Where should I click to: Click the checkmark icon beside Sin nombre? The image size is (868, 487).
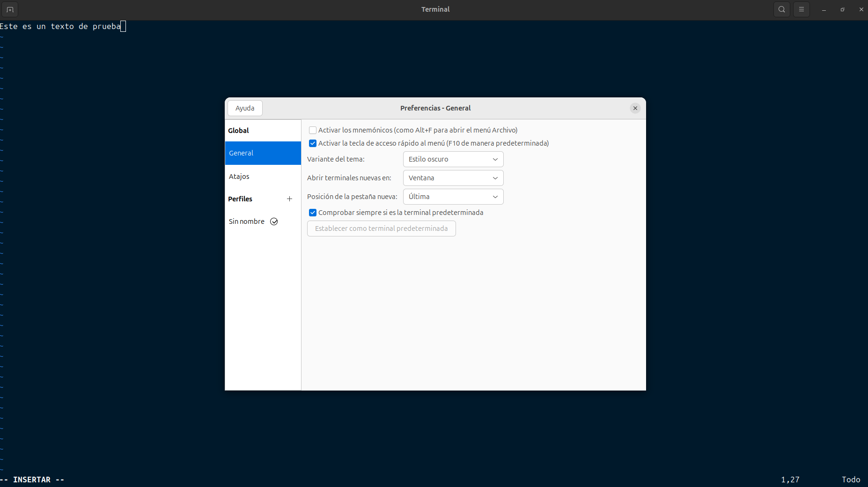[x=274, y=221]
